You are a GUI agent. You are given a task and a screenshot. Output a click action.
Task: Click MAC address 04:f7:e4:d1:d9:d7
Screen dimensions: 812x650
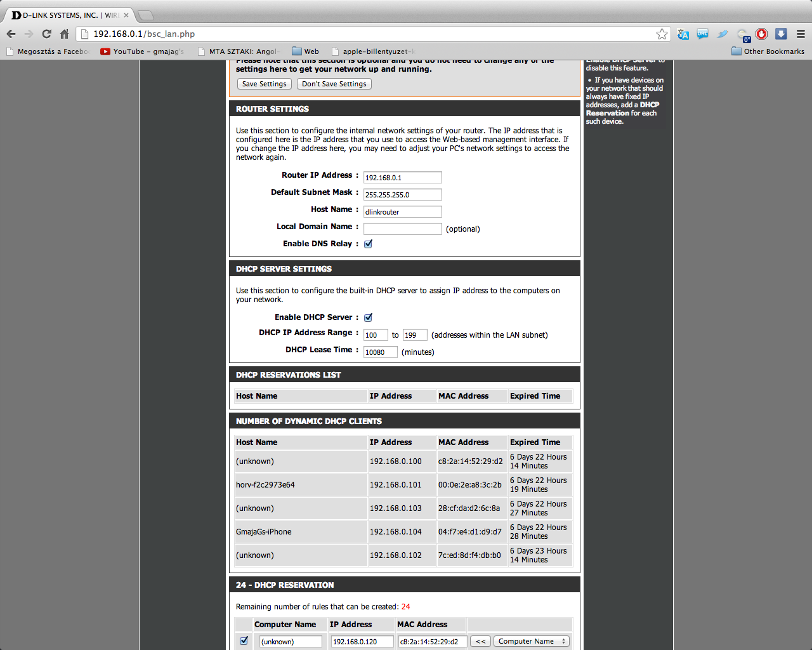point(470,532)
